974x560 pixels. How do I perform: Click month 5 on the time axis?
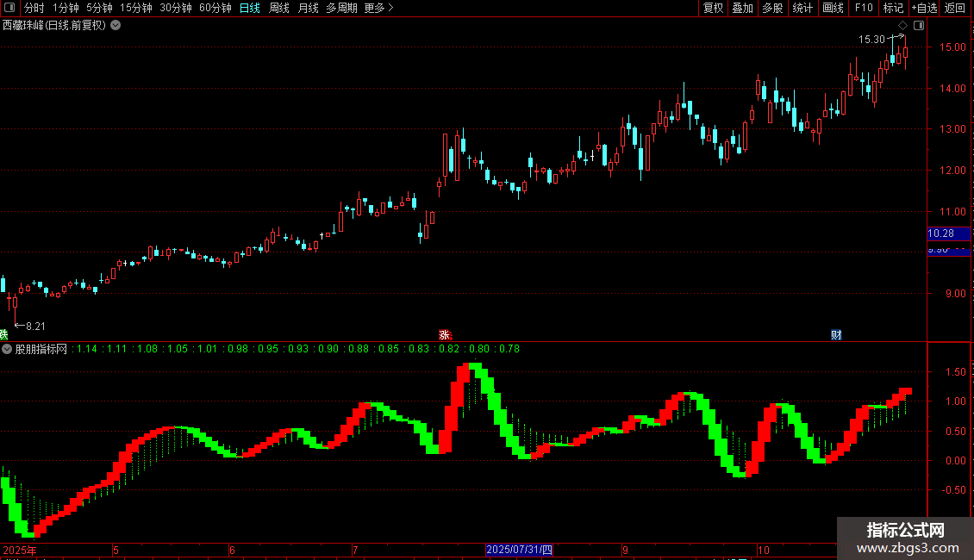[x=116, y=550]
